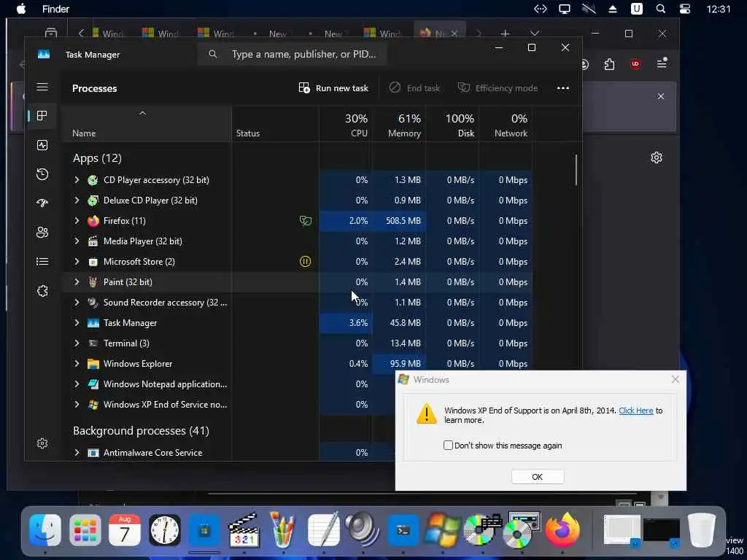Select Windows Notepad application row
747x560 pixels.
point(228,384)
